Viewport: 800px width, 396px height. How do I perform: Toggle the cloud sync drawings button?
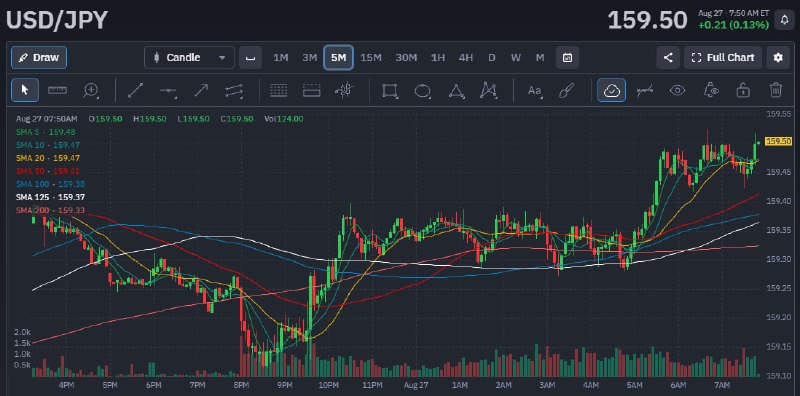(611, 90)
